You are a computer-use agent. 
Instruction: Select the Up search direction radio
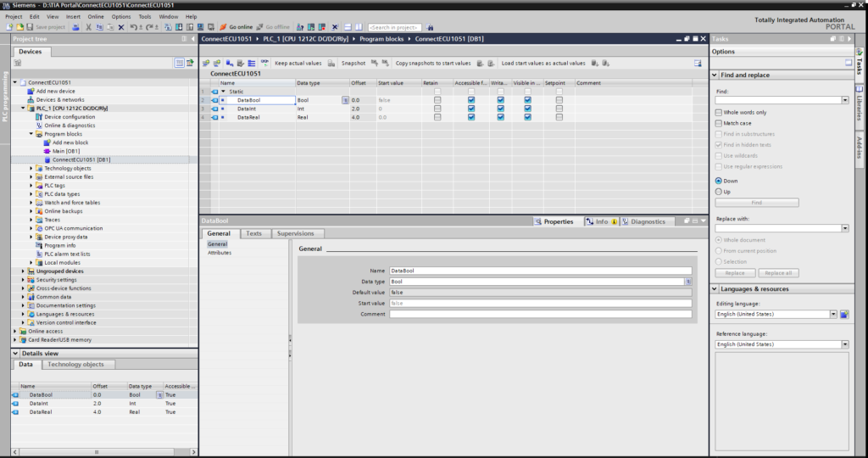tap(719, 192)
